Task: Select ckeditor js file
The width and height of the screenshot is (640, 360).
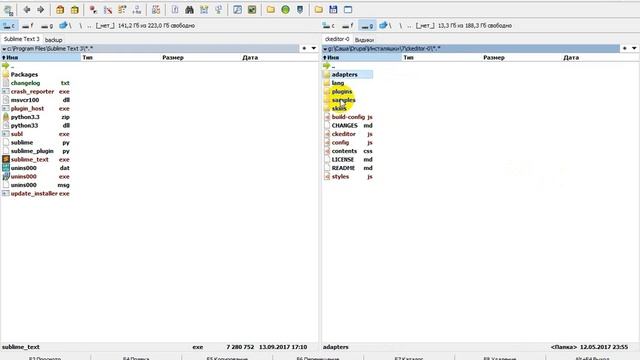Action: [348, 134]
